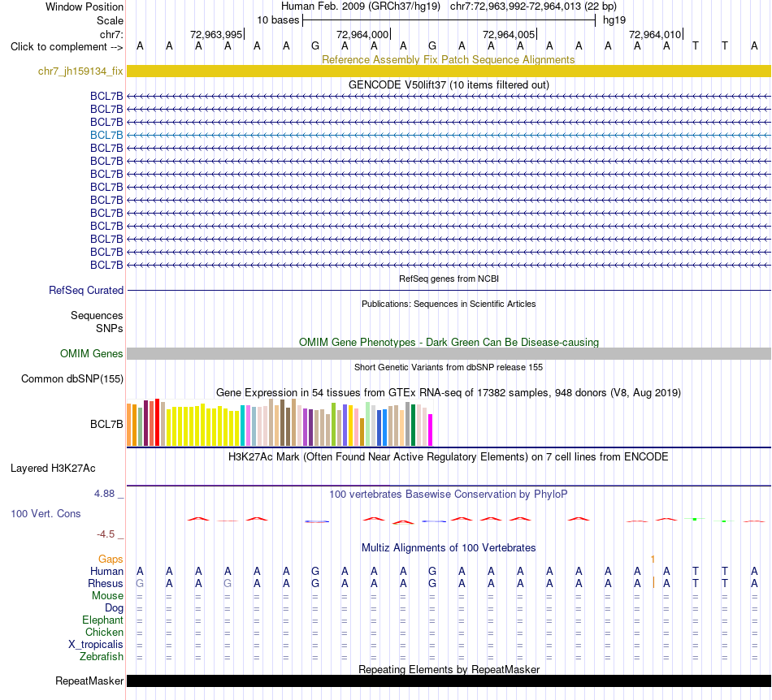Click the RefSeq Curated track label
Image resolution: width=772 pixels, height=700 pixels.
coord(85,290)
